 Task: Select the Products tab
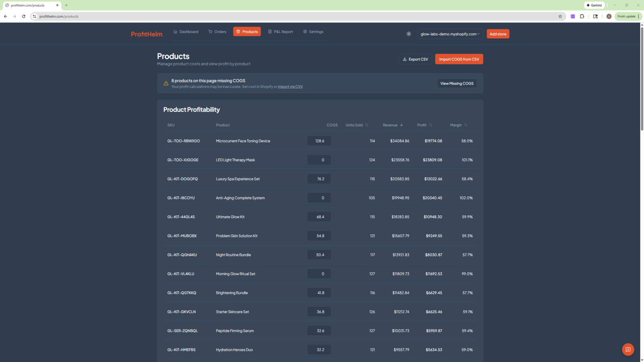[x=247, y=32]
